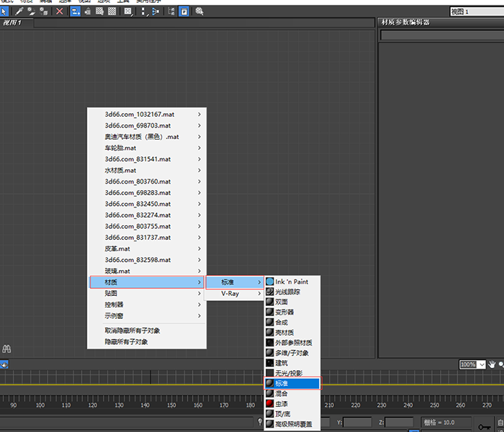This screenshot has height=432, width=504.
Task: Choose 高级照明覆盖 material
Action: tap(292, 424)
